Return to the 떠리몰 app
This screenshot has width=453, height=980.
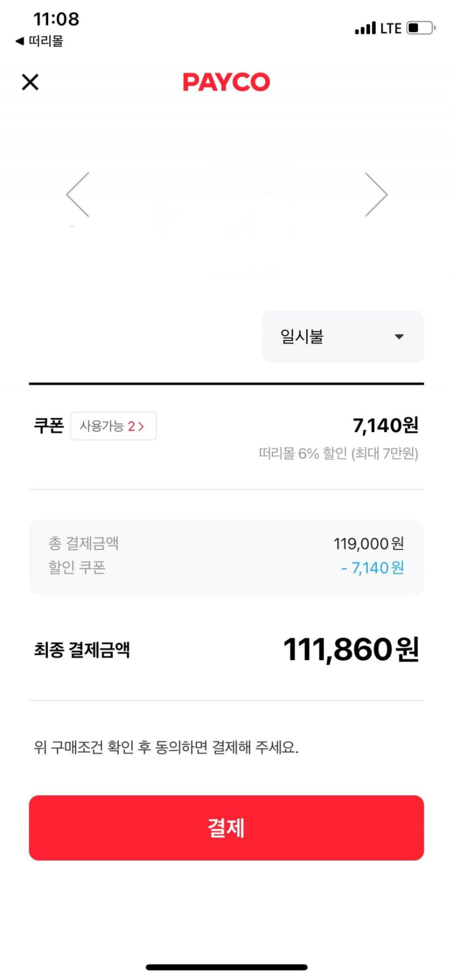(x=40, y=41)
